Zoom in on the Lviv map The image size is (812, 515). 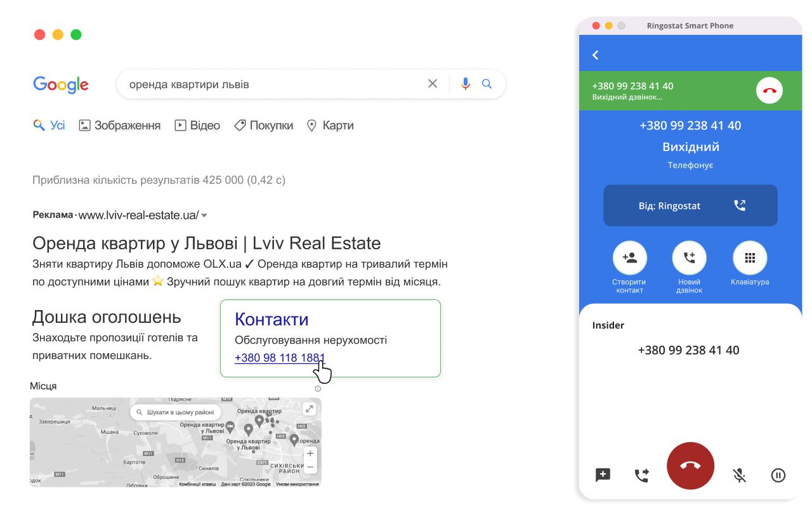(x=310, y=453)
